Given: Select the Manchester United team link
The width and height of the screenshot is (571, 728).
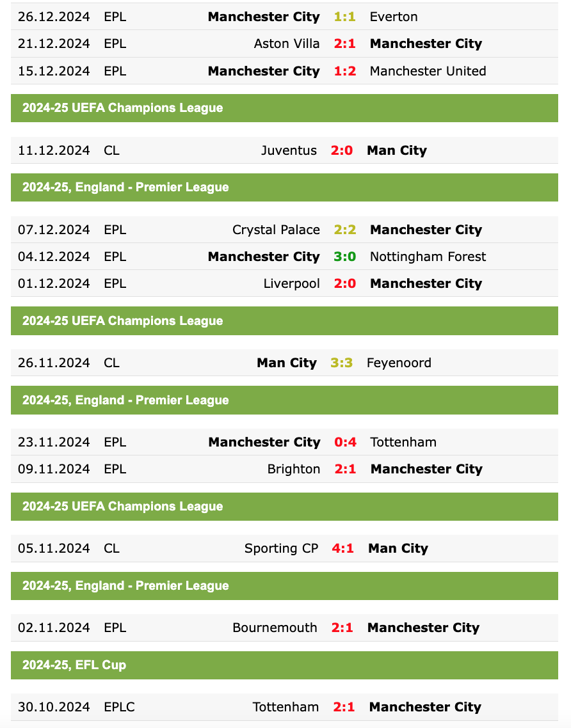Looking at the screenshot, I should click(x=428, y=71).
